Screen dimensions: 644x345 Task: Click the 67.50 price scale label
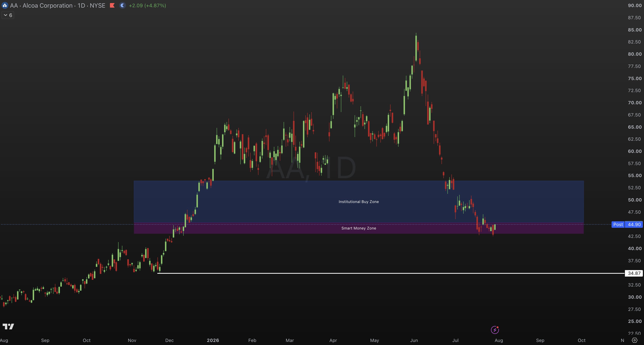pos(634,115)
